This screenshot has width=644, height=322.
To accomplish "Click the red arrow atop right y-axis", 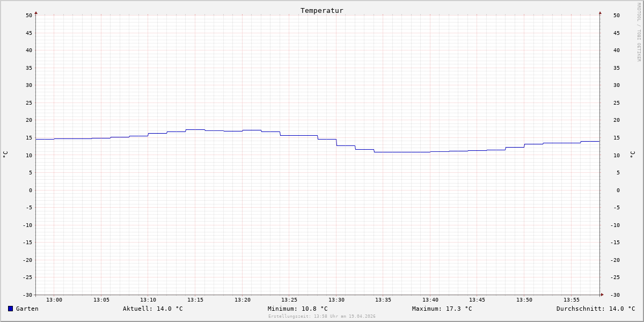I will click(600, 12).
